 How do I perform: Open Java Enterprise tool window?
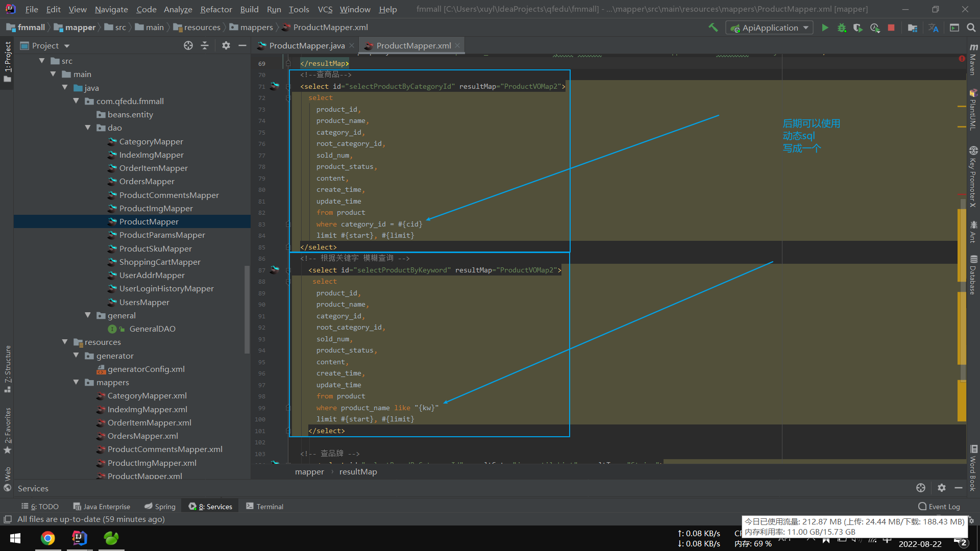102,506
